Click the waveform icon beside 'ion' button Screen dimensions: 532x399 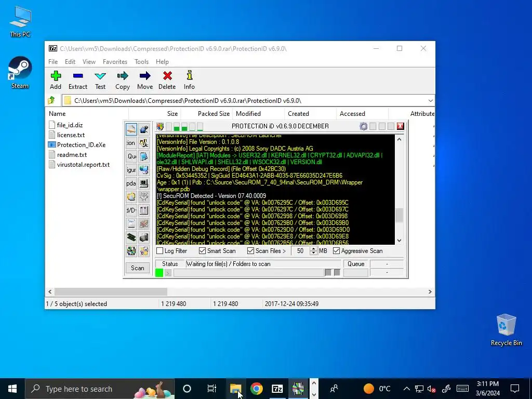(144, 143)
